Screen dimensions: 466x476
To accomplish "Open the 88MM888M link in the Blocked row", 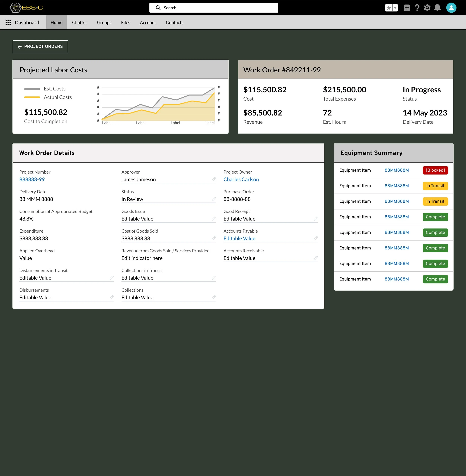I will coord(397,170).
